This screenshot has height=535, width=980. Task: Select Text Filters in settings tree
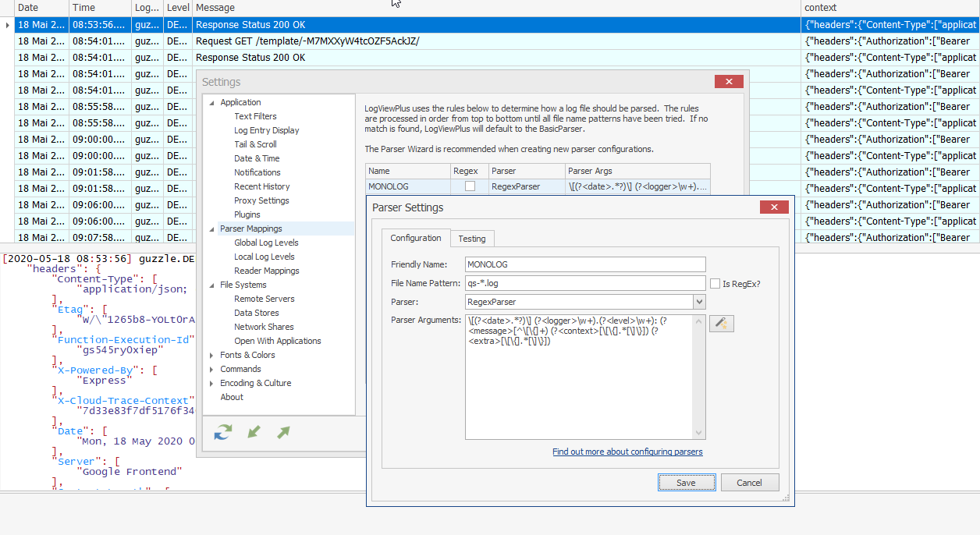click(x=255, y=116)
